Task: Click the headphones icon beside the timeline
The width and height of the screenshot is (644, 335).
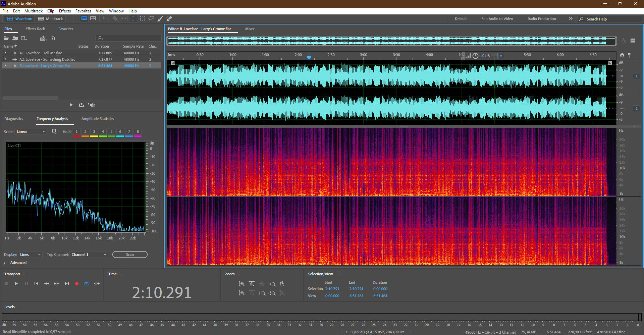Action: coord(622,55)
